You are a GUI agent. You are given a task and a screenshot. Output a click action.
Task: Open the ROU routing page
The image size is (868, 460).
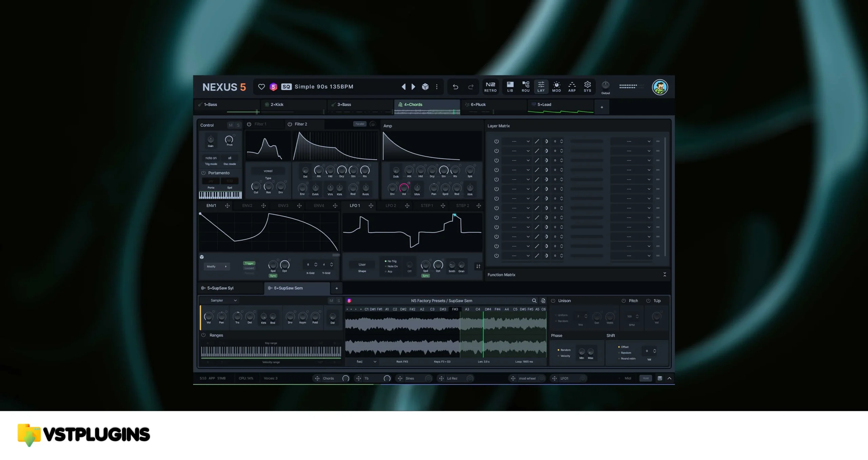pyautogui.click(x=526, y=87)
